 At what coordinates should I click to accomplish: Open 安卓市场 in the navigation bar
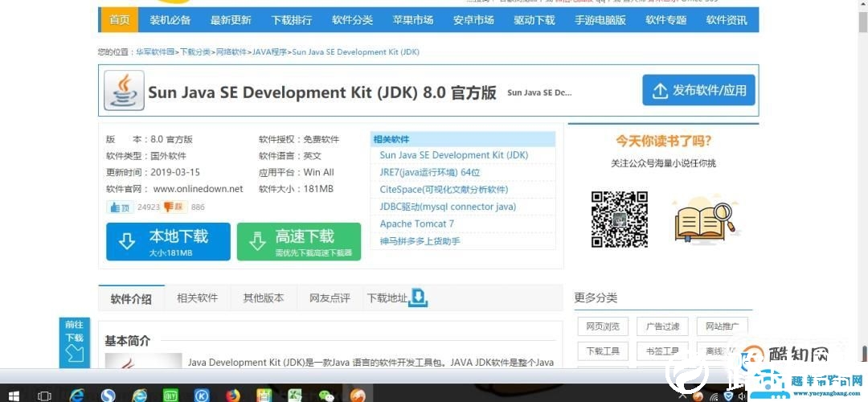[x=473, y=20]
